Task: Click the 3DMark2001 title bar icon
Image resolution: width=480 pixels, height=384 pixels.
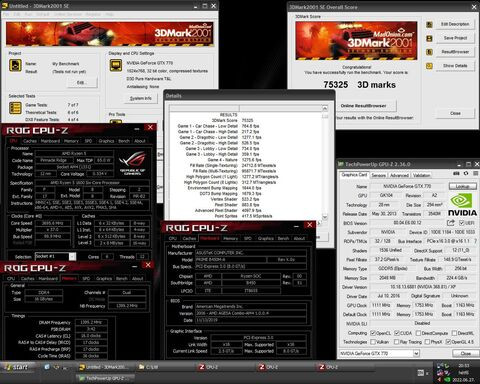Action: 5,6
